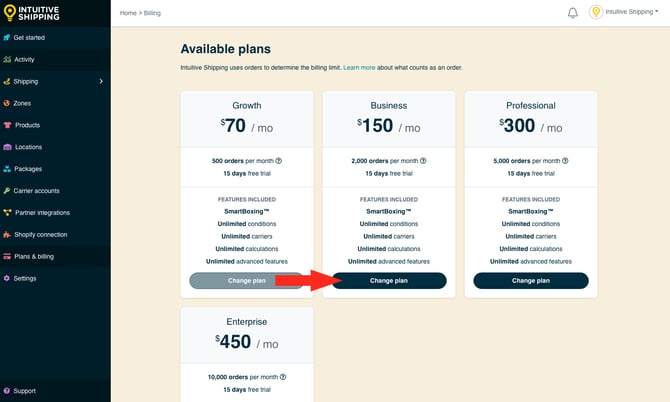This screenshot has height=402, width=670.
Task: Click the Get started rocket icon
Action: (x=7, y=37)
